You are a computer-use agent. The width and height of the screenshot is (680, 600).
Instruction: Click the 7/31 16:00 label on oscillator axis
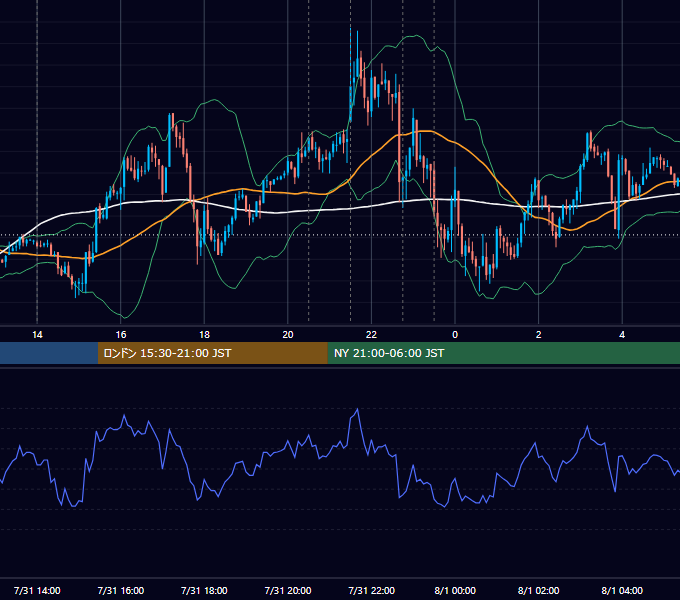(x=121, y=590)
